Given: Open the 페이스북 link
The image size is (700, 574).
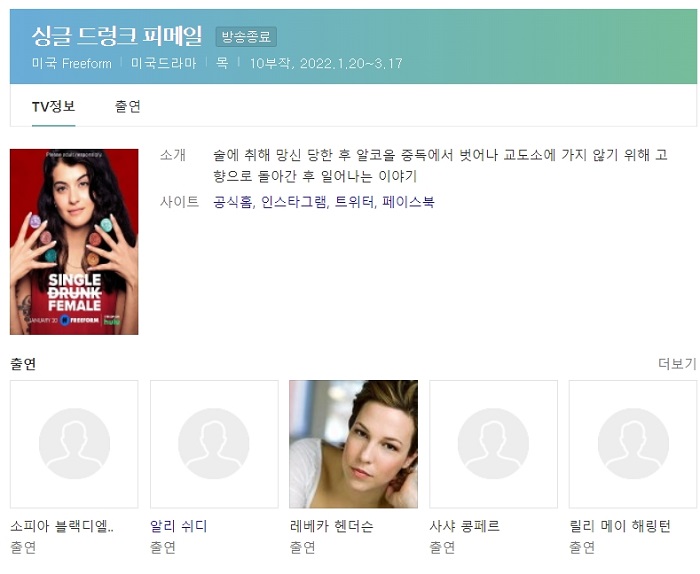Looking at the screenshot, I should 408,202.
